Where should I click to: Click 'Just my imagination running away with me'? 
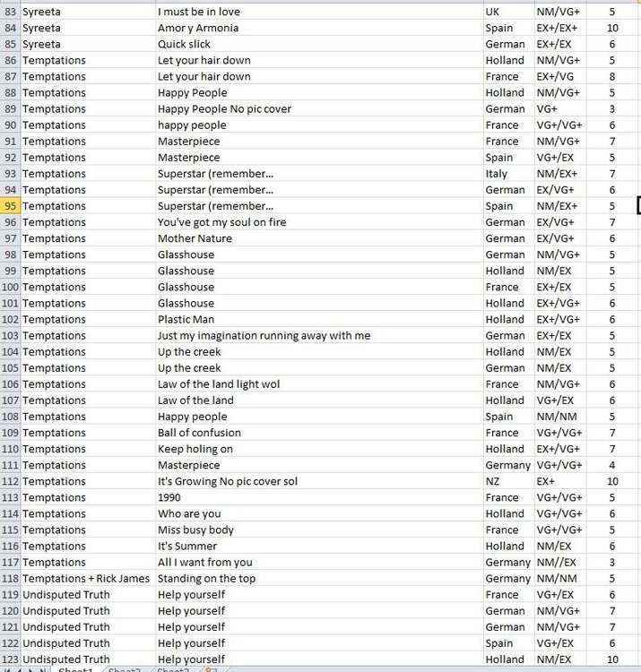click(x=318, y=336)
